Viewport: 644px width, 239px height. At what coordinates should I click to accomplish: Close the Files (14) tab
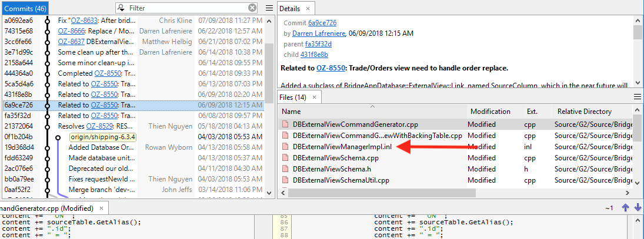point(314,97)
